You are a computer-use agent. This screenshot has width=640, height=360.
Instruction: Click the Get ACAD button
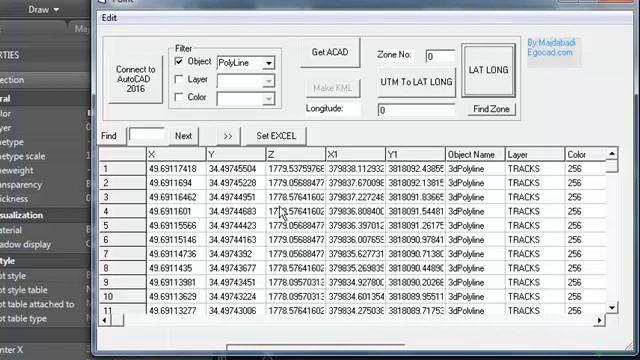click(x=330, y=53)
